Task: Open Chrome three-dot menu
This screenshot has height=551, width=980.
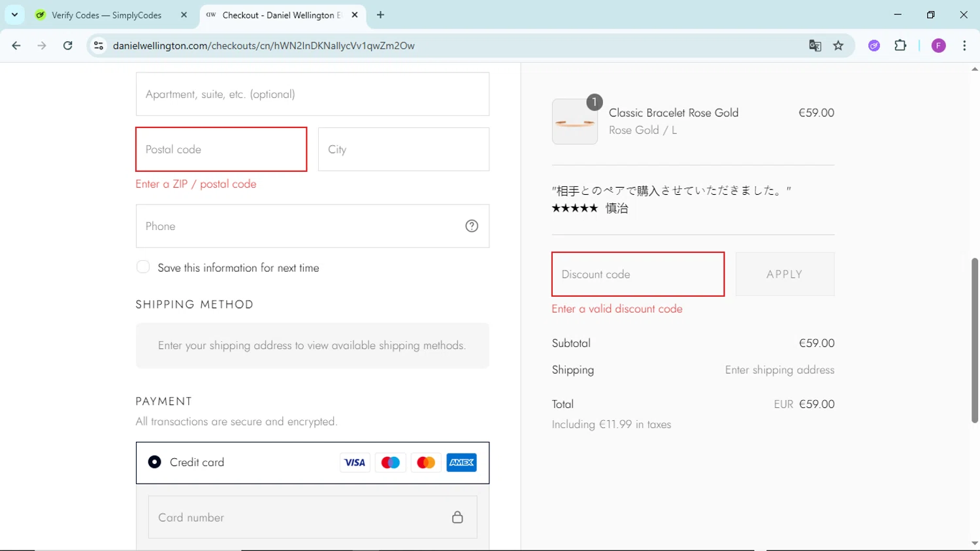Action: (x=964, y=46)
